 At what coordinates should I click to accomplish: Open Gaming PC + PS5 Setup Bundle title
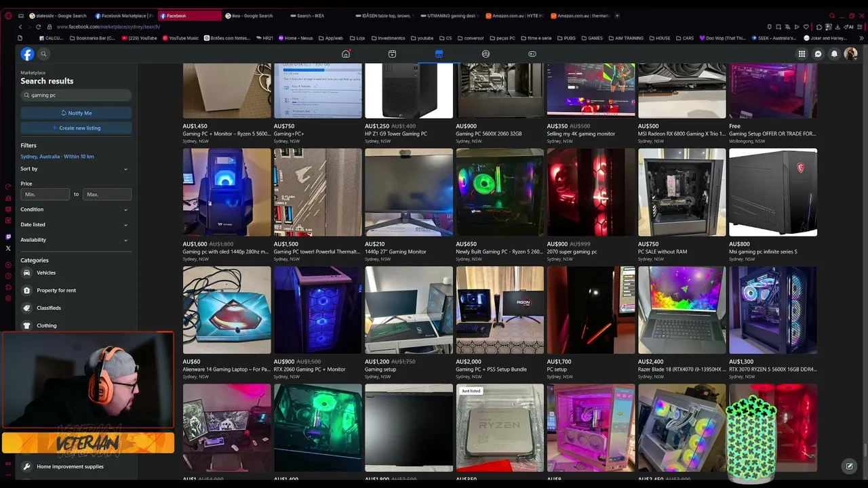pyautogui.click(x=491, y=370)
